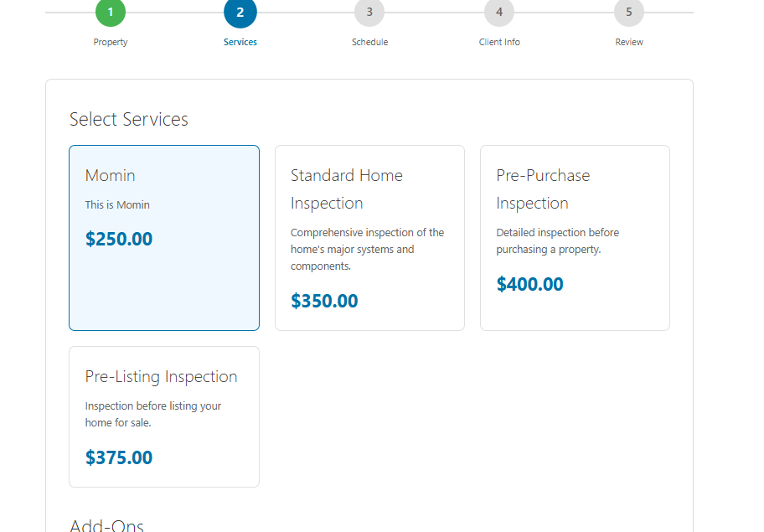Click the Services step label
This screenshot has width=764, height=532.
(x=240, y=42)
